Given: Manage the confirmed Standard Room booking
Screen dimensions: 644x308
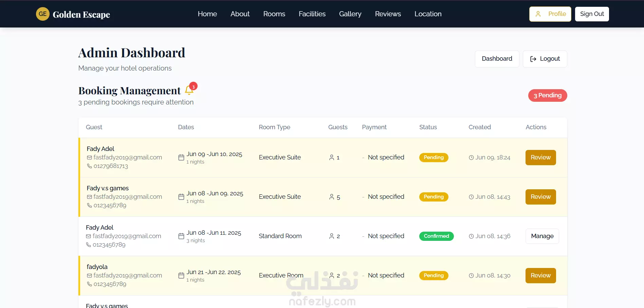Looking at the screenshot, I should [x=542, y=236].
